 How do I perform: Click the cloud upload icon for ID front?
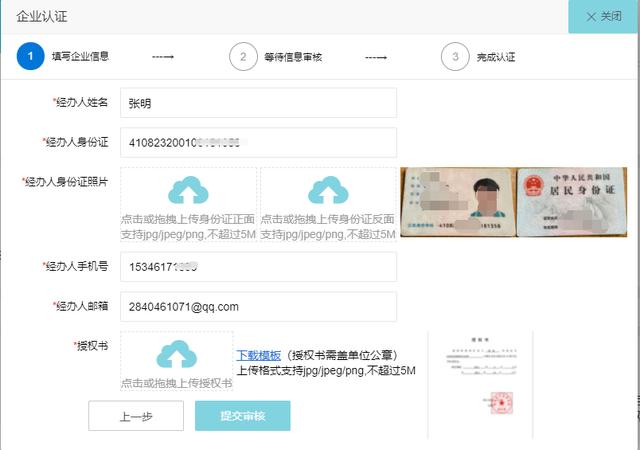point(188,189)
